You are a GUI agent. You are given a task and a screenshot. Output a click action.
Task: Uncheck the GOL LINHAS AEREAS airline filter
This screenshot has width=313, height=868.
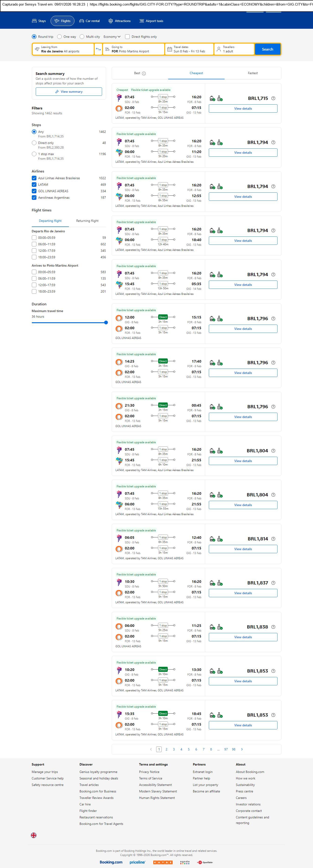pyautogui.click(x=34, y=191)
